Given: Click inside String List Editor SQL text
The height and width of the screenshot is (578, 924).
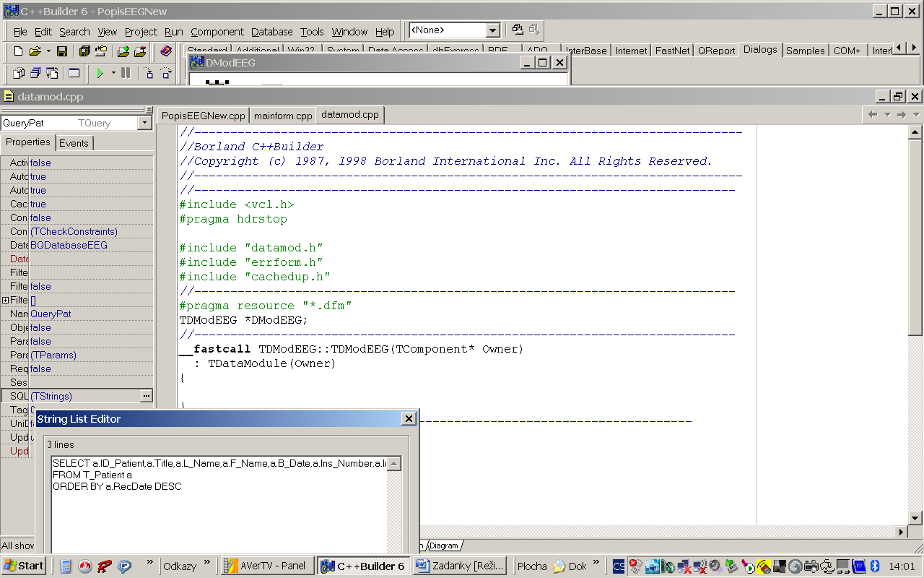Looking at the screenshot, I should (219, 506).
